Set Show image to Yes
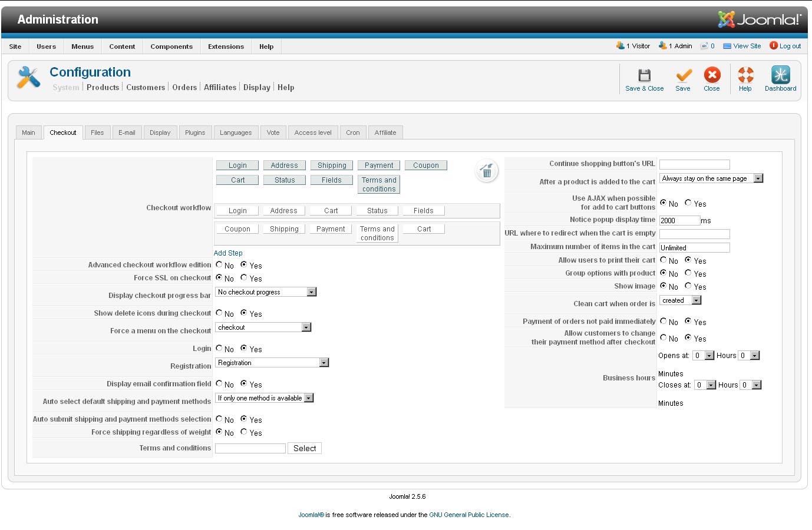The image size is (812, 530). coord(688,286)
